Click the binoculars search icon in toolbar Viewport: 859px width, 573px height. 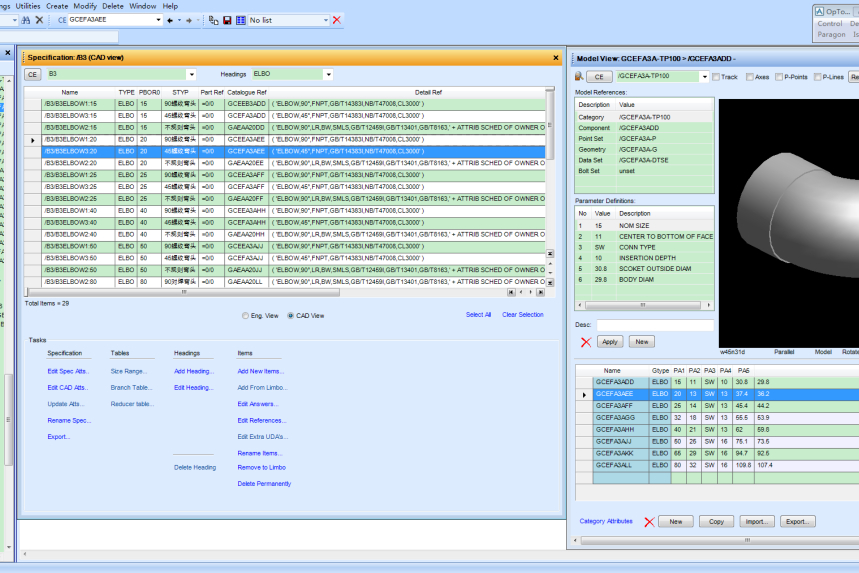coord(26,20)
